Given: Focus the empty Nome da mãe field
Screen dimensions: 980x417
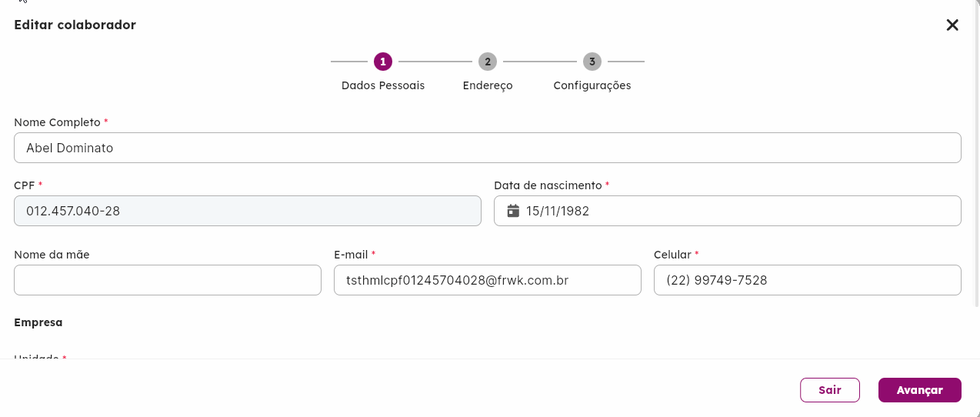Looking at the screenshot, I should coord(168,280).
